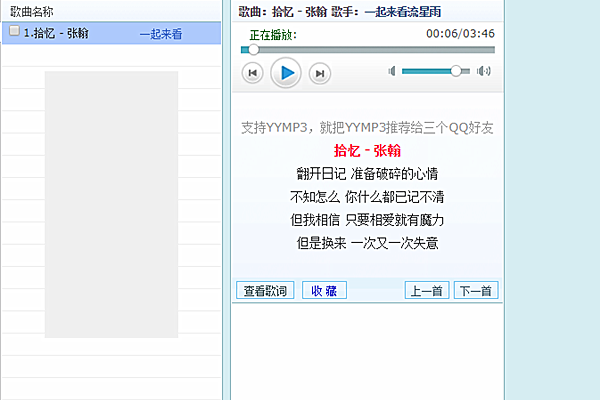Click the lyric line 但是换来 一次又一次失意
The width and height of the screenshot is (600, 400).
click(x=367, y=243)
